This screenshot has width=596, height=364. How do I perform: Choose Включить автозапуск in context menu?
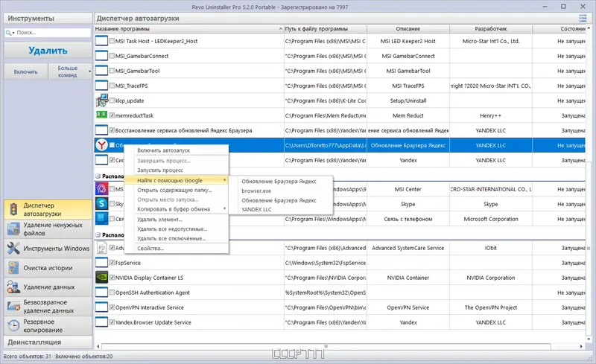click(163, 150)
